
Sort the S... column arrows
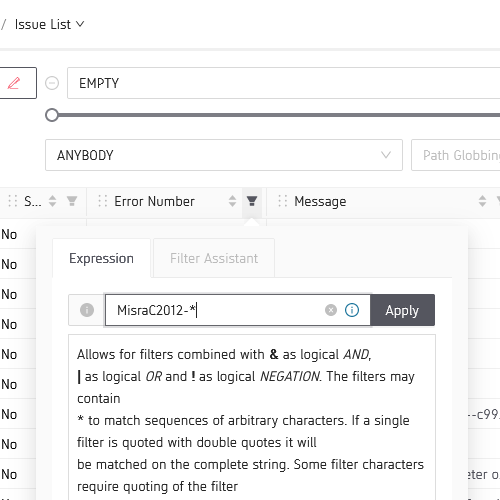[x=52, y=201]
